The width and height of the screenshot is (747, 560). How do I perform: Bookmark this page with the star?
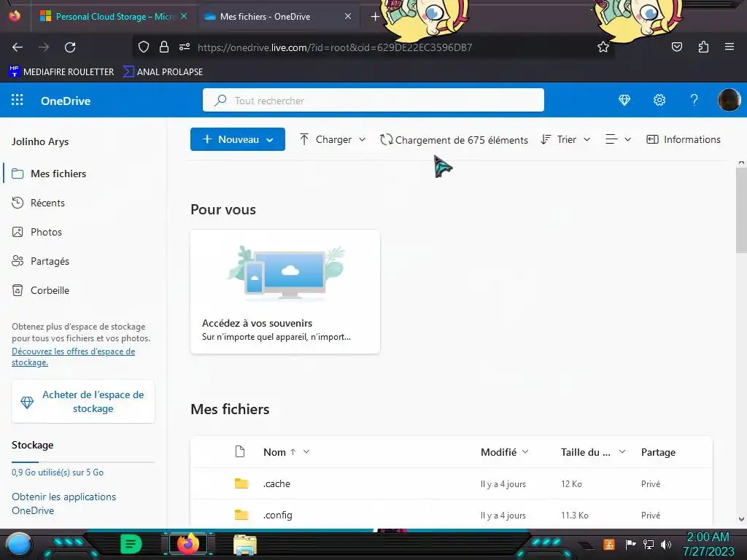[x=603, y=47]
